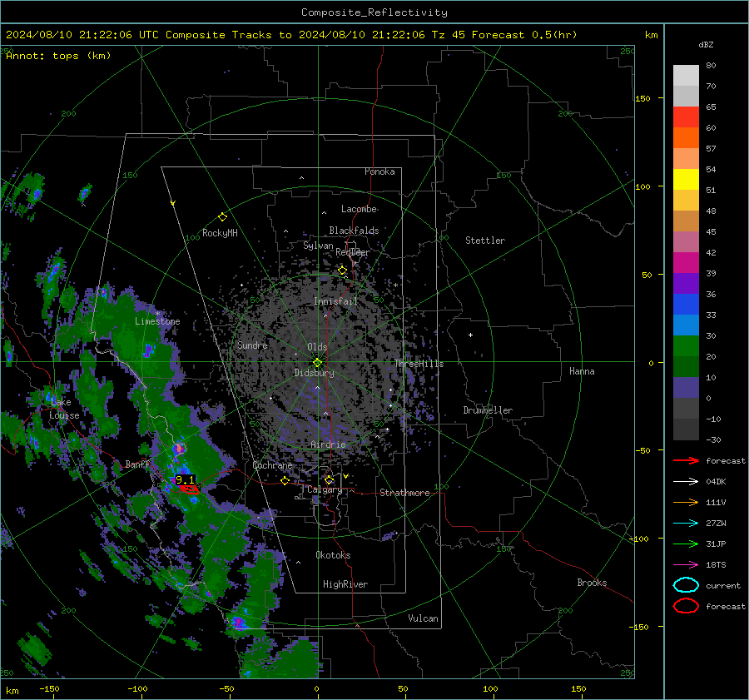Screen dimensions: 749x700
Task: Click the timestamp header text
Action: coord(291,35)
